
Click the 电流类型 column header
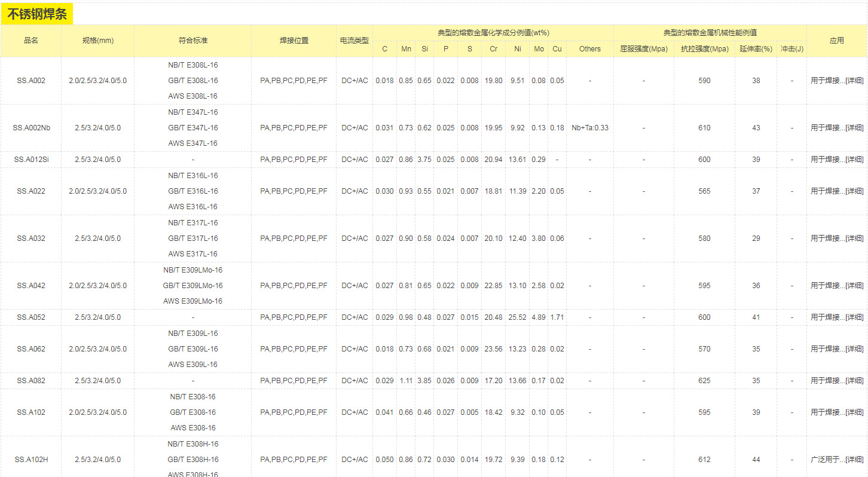pyautogui.click(x=354, y=41)
